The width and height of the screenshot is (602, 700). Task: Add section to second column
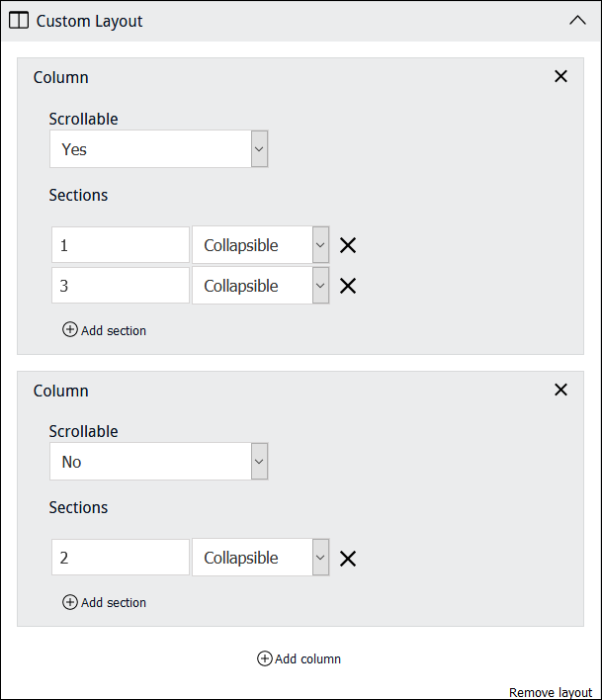tap(105, 602)
